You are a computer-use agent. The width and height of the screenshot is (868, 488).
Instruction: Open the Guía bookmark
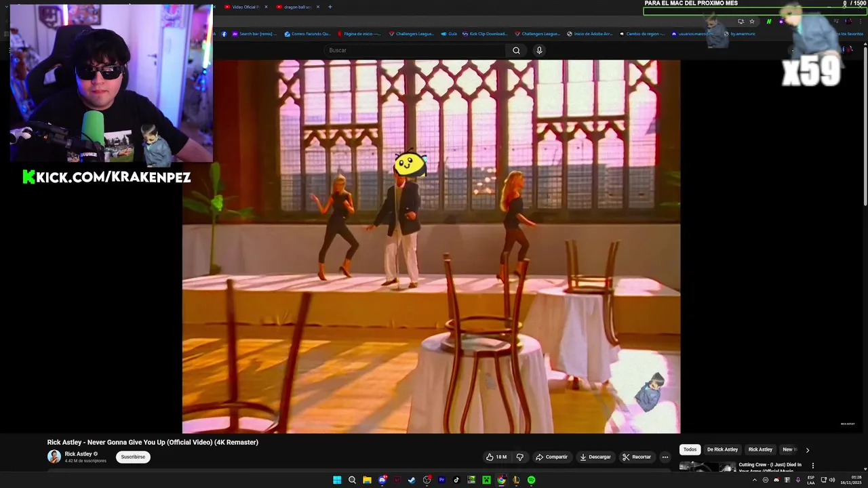coord(449,34)
